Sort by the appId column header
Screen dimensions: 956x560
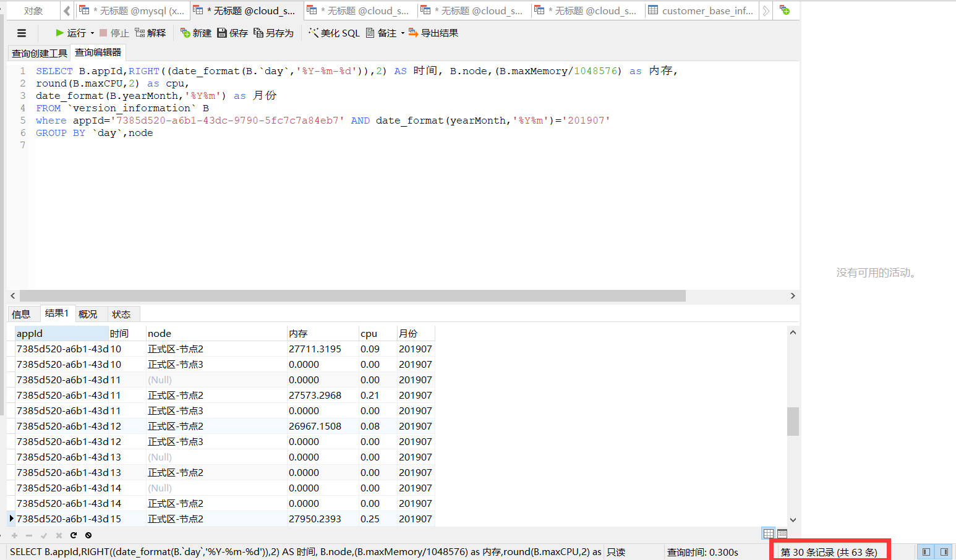pyautogui.click(x=62, y=333)
